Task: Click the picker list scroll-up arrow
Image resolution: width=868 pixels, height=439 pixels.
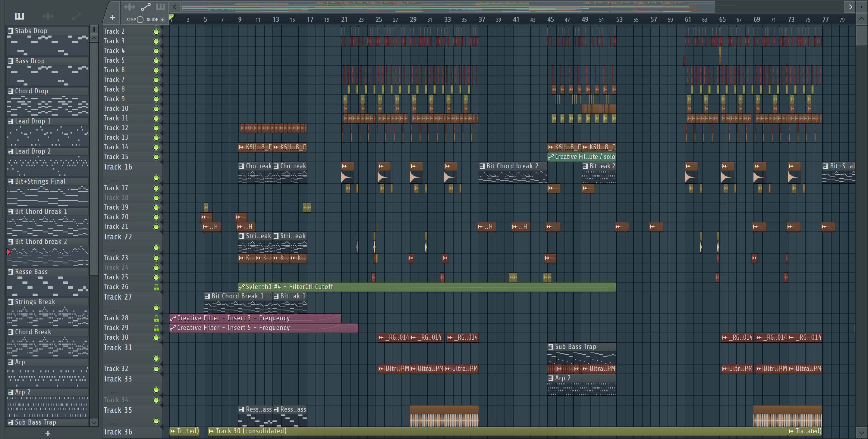Action: click(94, 38)
